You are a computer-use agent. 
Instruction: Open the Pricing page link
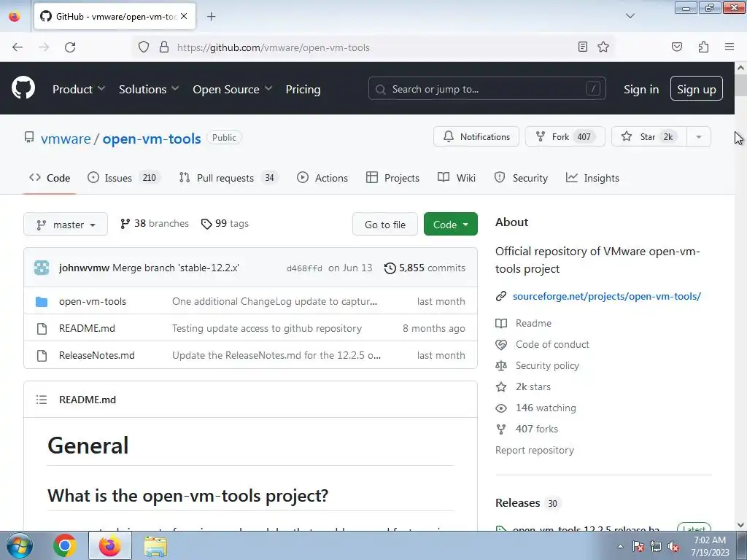[x=303, y=89]
